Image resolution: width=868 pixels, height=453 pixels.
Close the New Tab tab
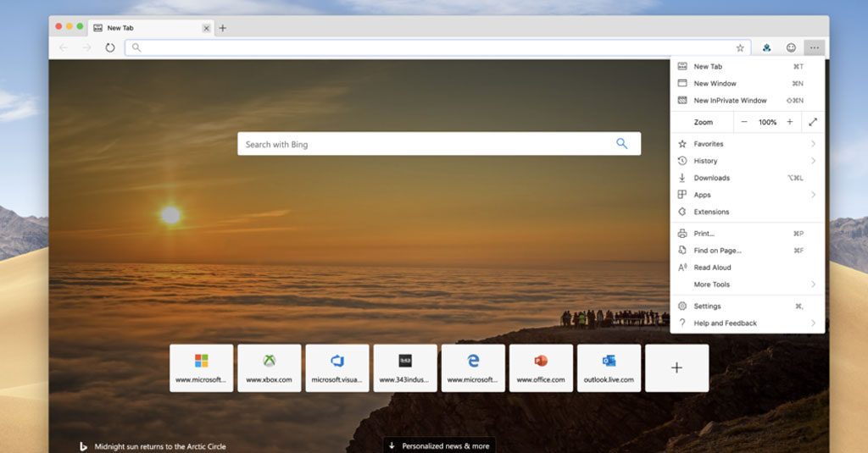tap(206, 28)
